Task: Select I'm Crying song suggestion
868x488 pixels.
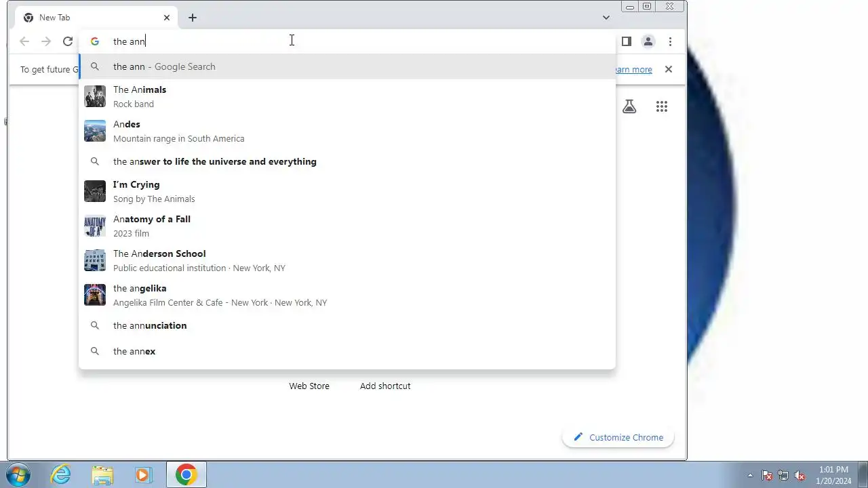Action: coord(347,191)
